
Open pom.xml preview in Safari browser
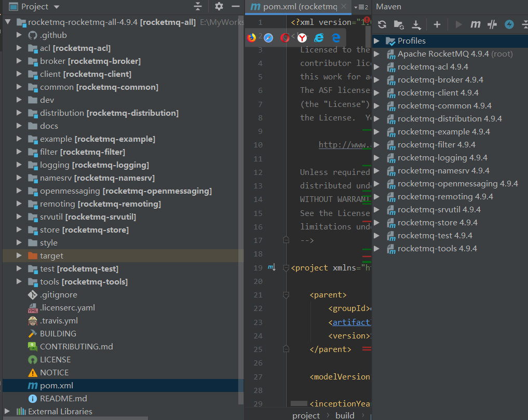[x=268, y=37]
